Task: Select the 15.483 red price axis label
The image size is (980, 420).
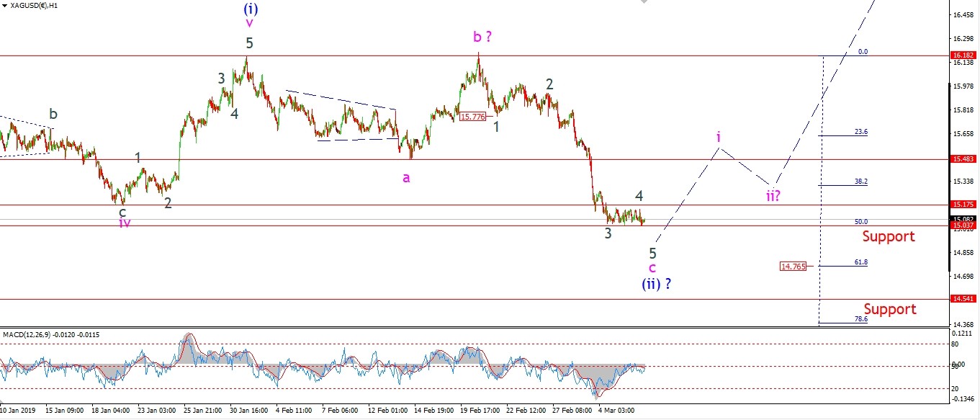Action: tap(964, 158)
